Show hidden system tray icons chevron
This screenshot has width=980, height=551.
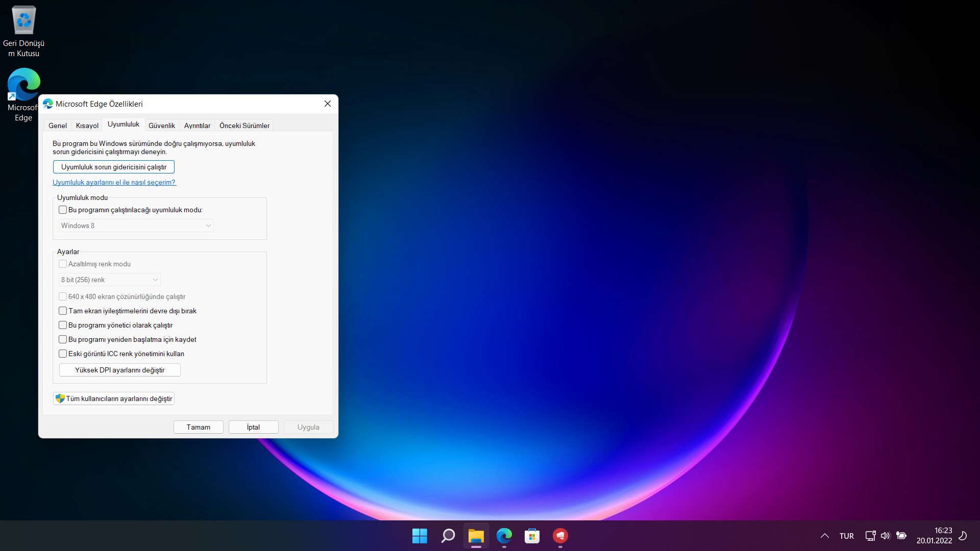[x=824, y=536]
